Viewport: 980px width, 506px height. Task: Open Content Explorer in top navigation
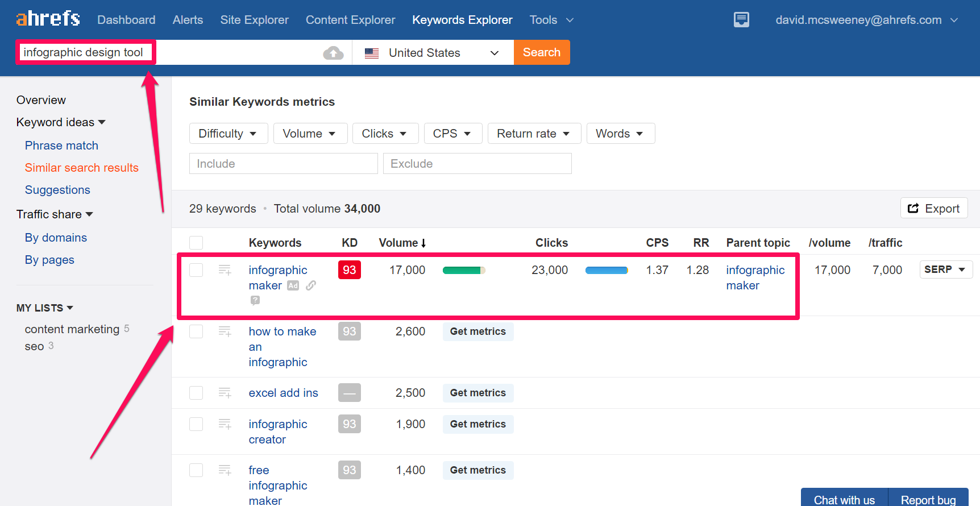[x=350, y=20]
